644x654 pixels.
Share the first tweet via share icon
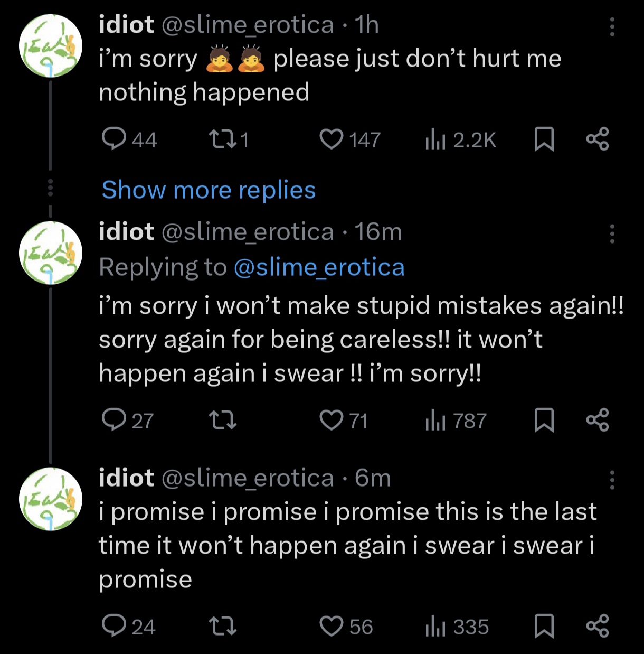[x=598, y=140]
